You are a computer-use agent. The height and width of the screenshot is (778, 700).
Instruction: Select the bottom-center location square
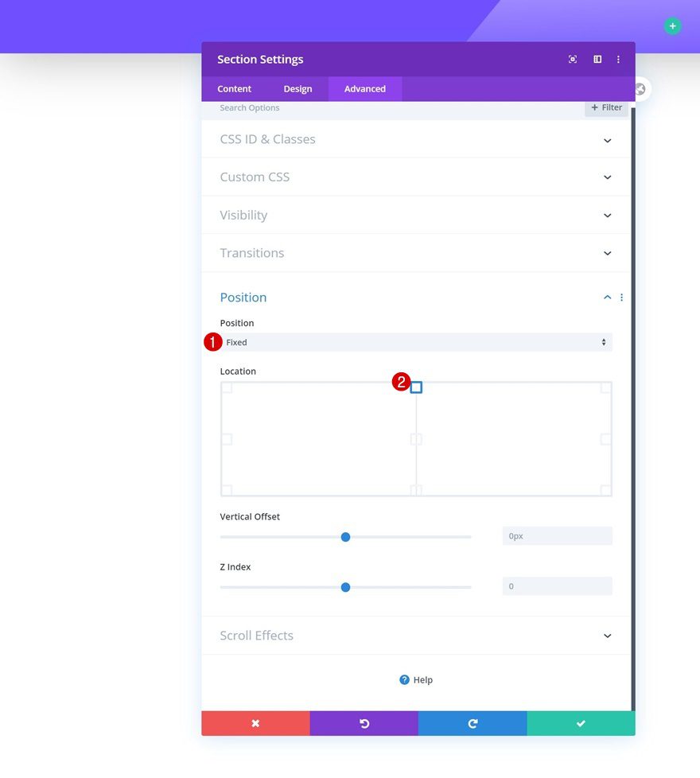coord(416,490)
